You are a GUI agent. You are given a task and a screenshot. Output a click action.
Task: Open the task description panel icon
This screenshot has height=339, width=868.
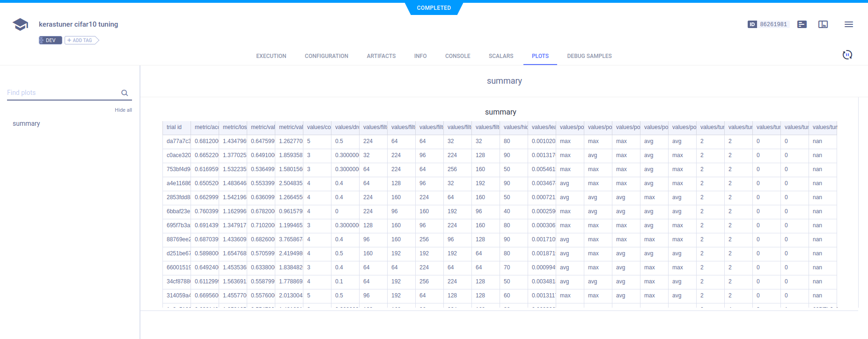pyautogui.click(x=802, y=24)
